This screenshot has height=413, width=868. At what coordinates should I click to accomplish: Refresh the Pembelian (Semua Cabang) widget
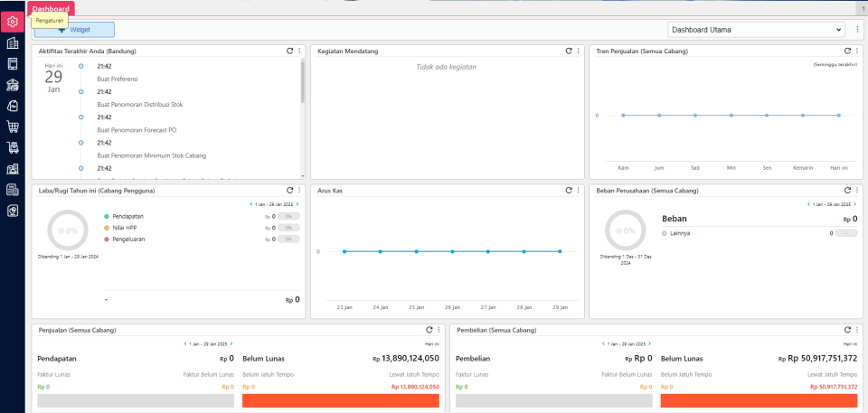point(847,330)
